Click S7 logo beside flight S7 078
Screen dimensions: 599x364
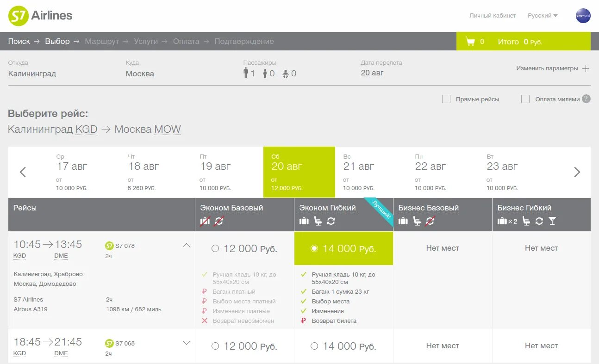point(109,246)
